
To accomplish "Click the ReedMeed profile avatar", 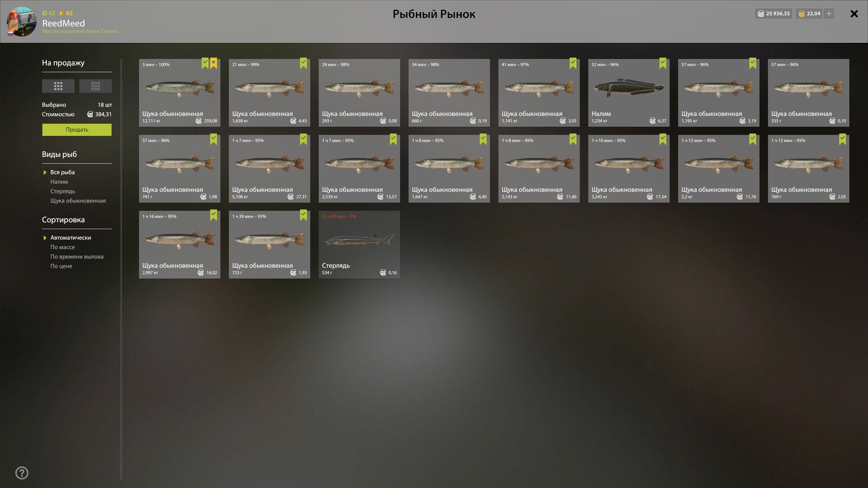I will [22, 21].
